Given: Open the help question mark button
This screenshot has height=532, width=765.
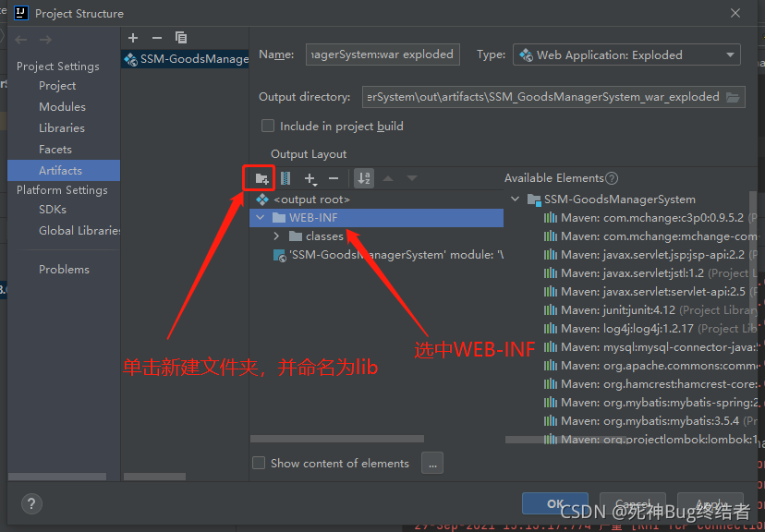Looking at the screenshot, I should click(31, 503).
